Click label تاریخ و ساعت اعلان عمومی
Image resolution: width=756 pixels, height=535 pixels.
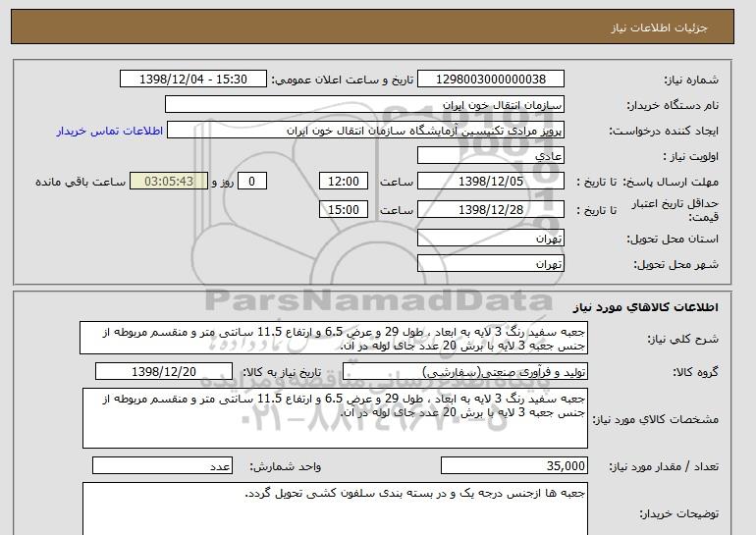coord(343,80)
